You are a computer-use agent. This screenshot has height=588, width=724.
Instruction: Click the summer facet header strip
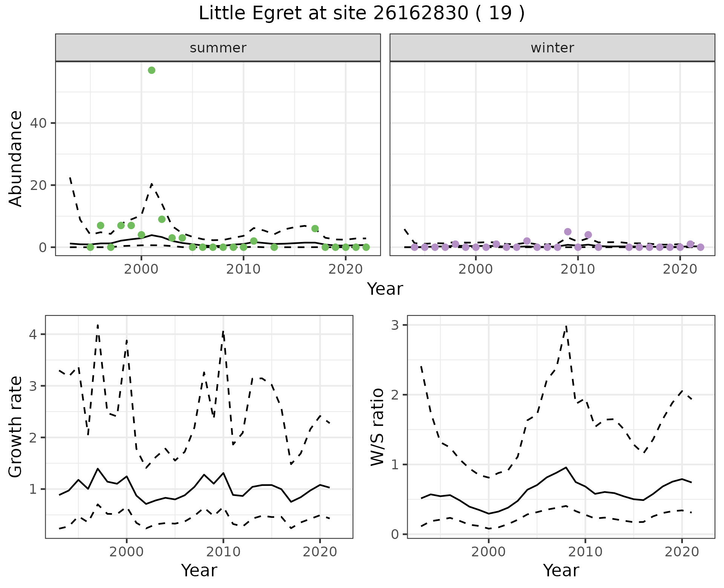click(218, 48)
